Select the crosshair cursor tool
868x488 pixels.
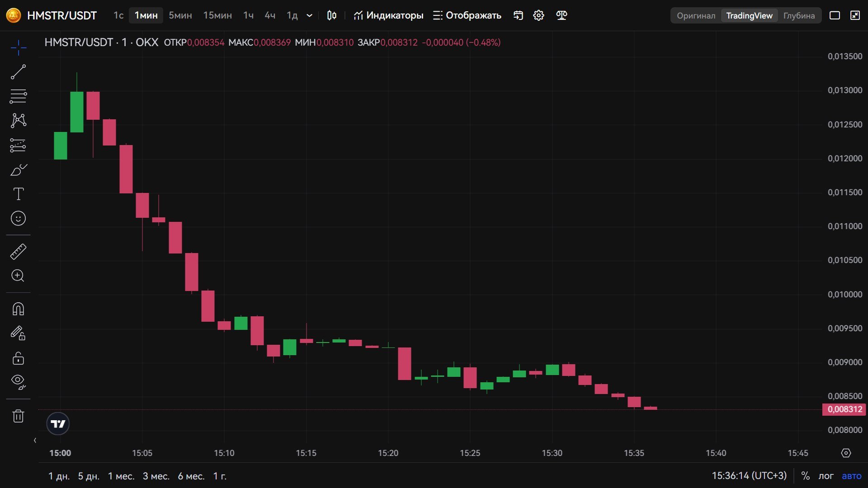pyautogui.click(x=19, y=47)
